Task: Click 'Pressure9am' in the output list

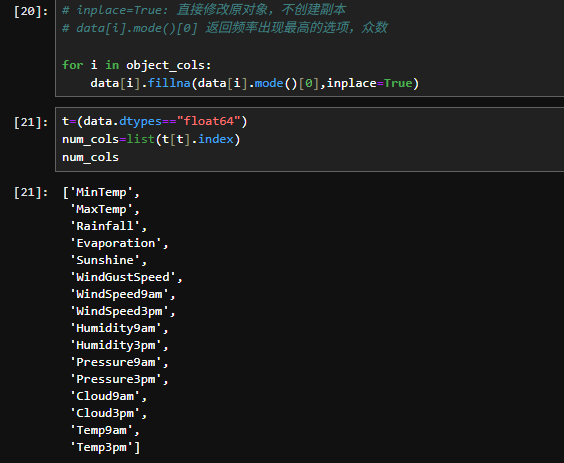Action: pos(115,362)
